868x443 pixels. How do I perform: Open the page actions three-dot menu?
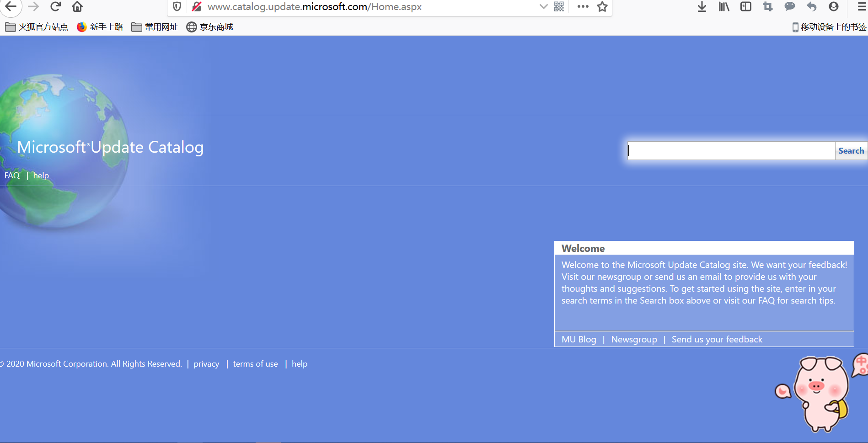(x=583, y=6)
